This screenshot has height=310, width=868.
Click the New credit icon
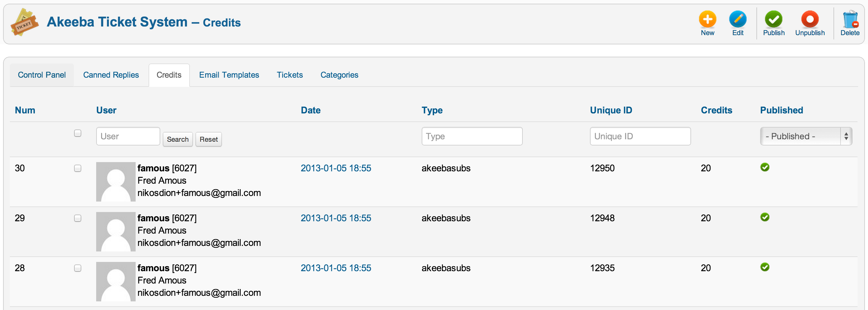(707, 19)
